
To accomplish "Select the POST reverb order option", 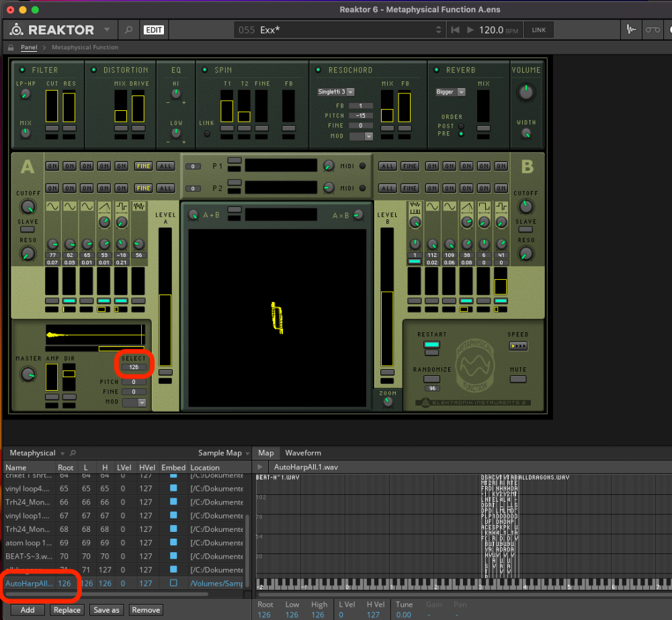I will point(461,126).
